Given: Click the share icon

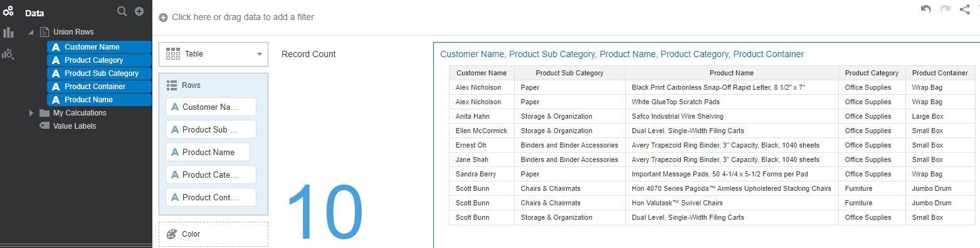Looking at the screenshot, I should pyautogui.click(x=965, y=9).
